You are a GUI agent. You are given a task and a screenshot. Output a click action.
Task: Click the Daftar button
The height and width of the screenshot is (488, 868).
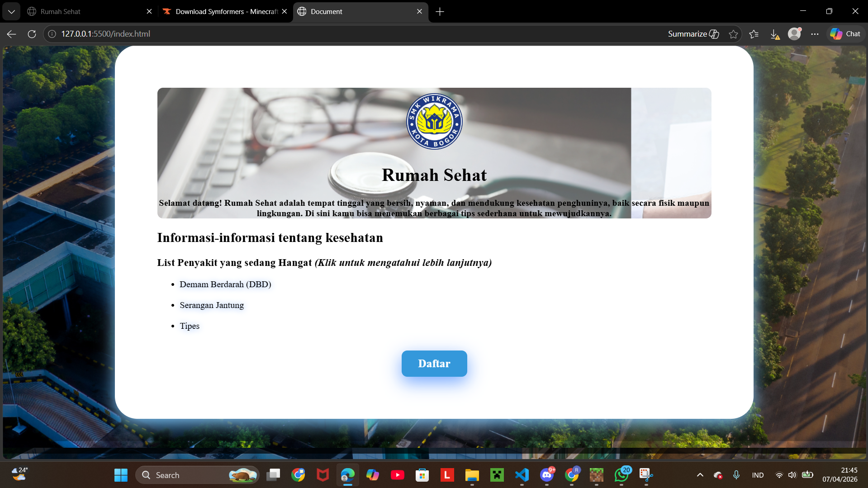[434, 364]
